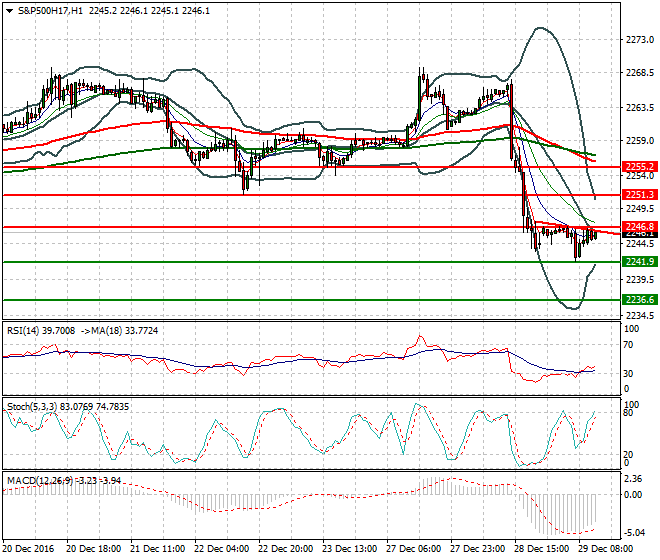Click the 2246.8 red level price label
This screenshot has height=560, width=660.
point(640,226)
